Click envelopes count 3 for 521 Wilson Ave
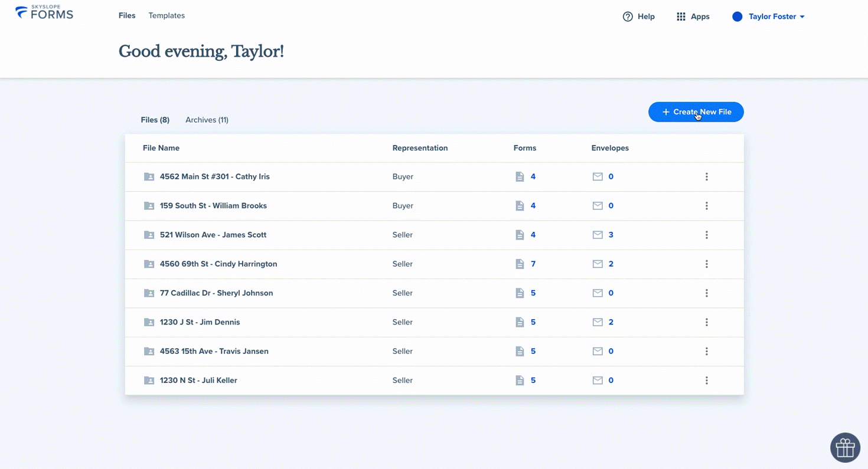The width and height of the screenshot is (868, 469). pyautogui.click(x=611, y=235)
